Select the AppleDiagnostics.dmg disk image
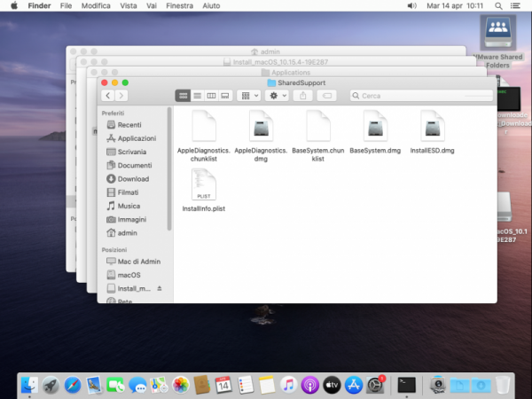This screenshot has height=399, width=532. pyautogui.click(x=261, y=136)
